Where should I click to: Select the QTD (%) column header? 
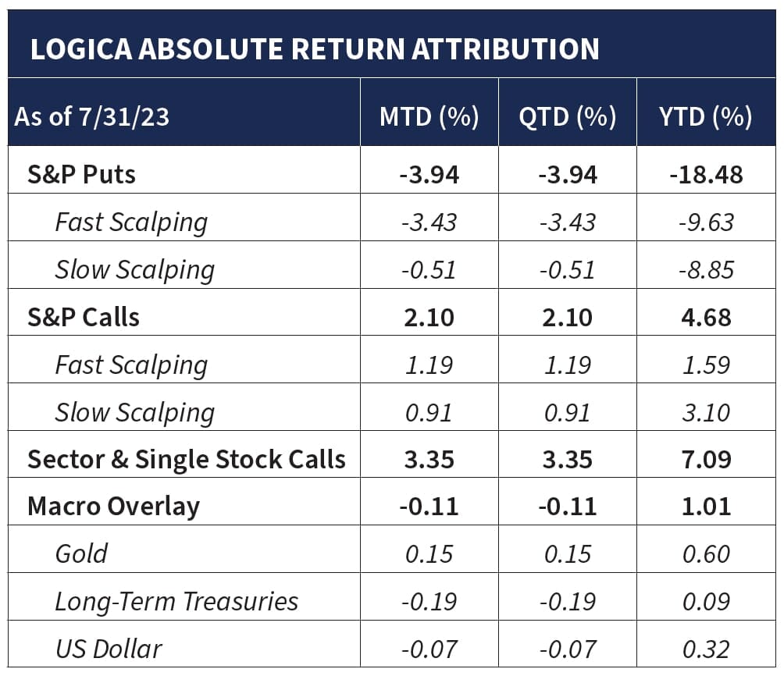click(x=567, y=117)
